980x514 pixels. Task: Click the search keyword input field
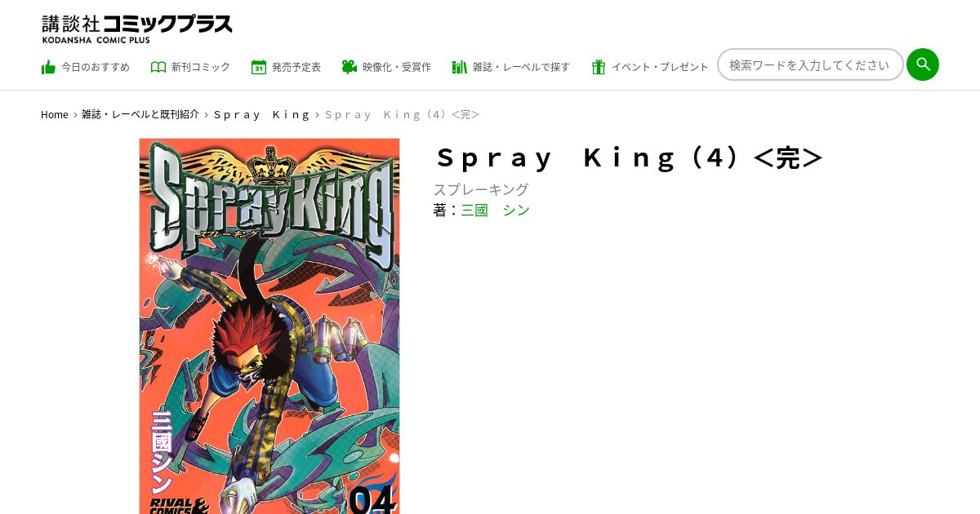tap(810, 64)
